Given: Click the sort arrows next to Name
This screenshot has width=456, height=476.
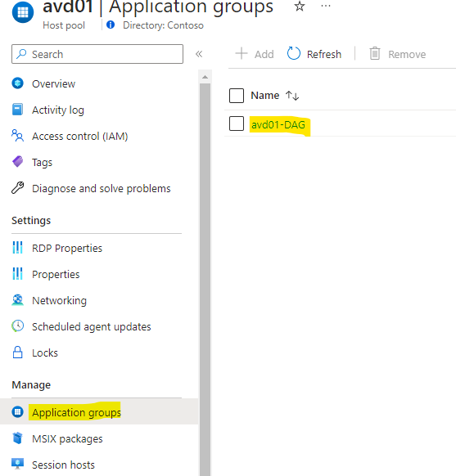Looking at the screenshot, I should [x=292, y=96].
